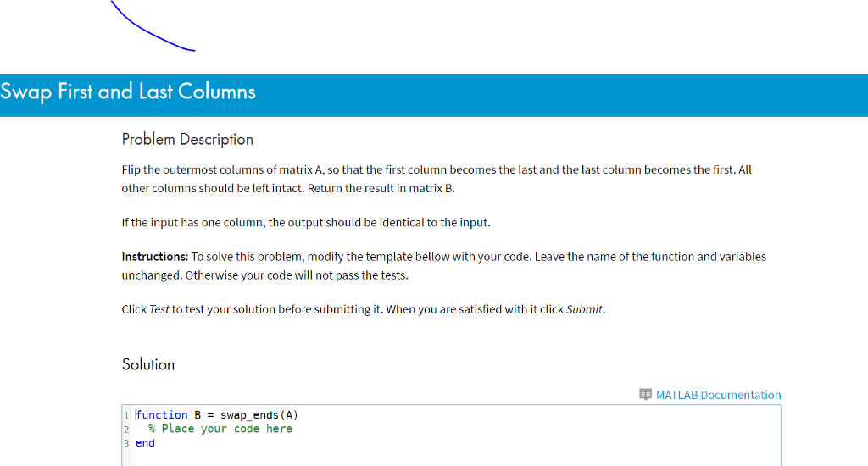Screen dimensions: 868x466
Task: Click line number 3 in editor gutter
Action: (126, 443)
